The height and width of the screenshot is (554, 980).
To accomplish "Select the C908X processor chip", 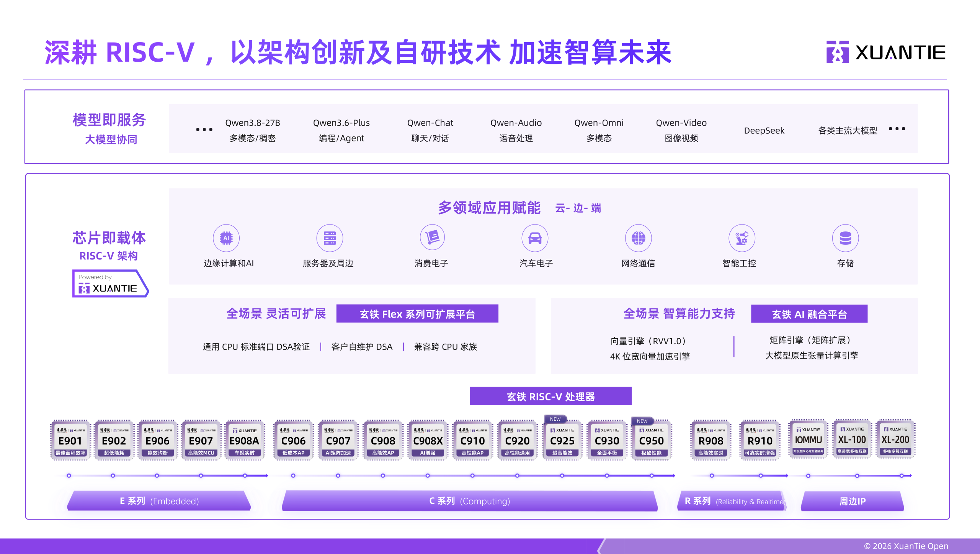I will [428, 440].
